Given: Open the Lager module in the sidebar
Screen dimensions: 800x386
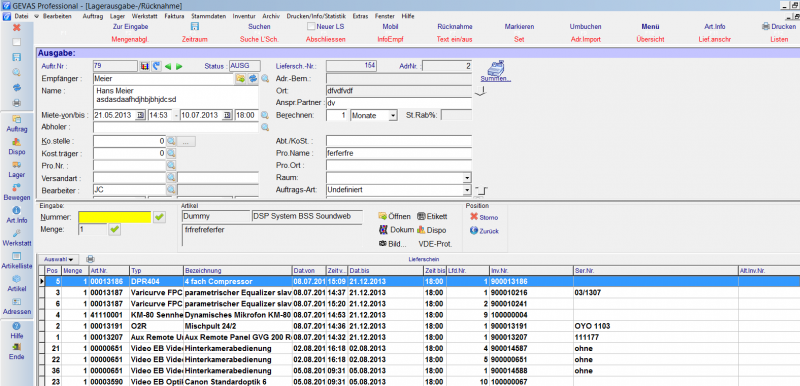Looking at the screenshot, I should click(16, 169).
